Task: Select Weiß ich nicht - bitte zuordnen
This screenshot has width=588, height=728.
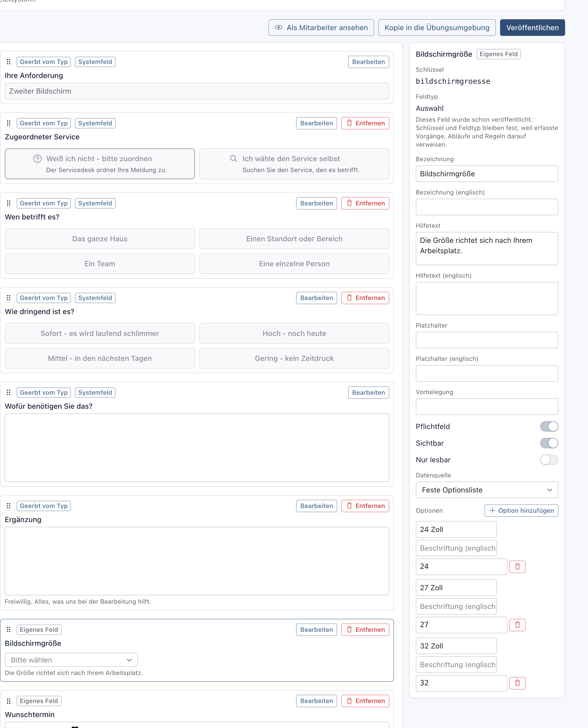Action: coord(100,164)
